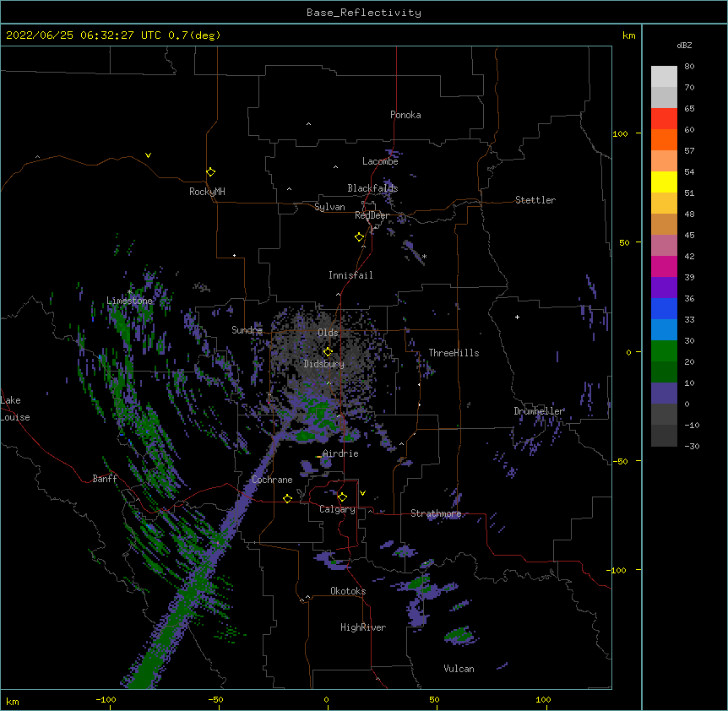Click the ThreeHills city label

(454, 353)
